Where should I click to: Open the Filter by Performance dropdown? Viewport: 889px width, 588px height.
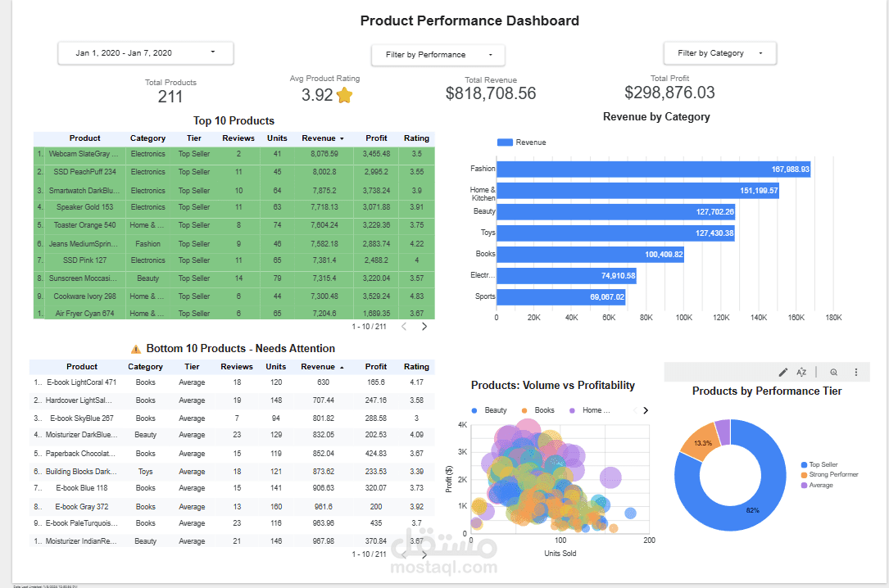tap(438, 55)
